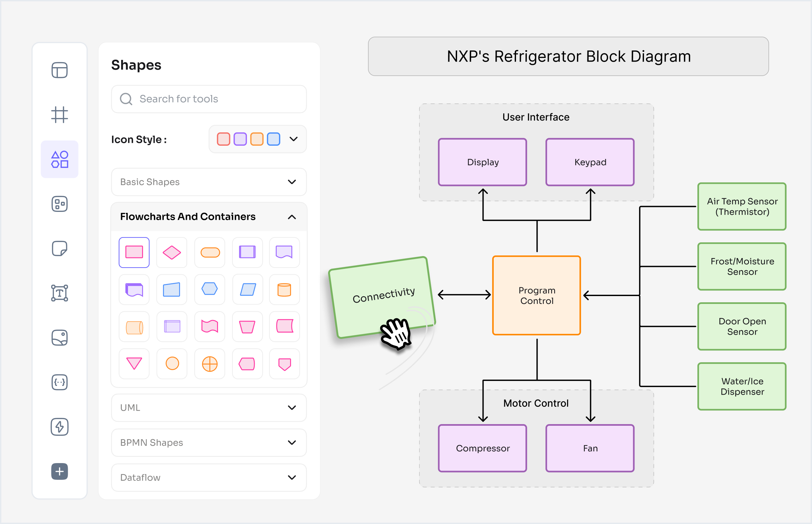Select the frame grid tool icon
This screenshot has height=524, width=812.
[x=60, y=115]
